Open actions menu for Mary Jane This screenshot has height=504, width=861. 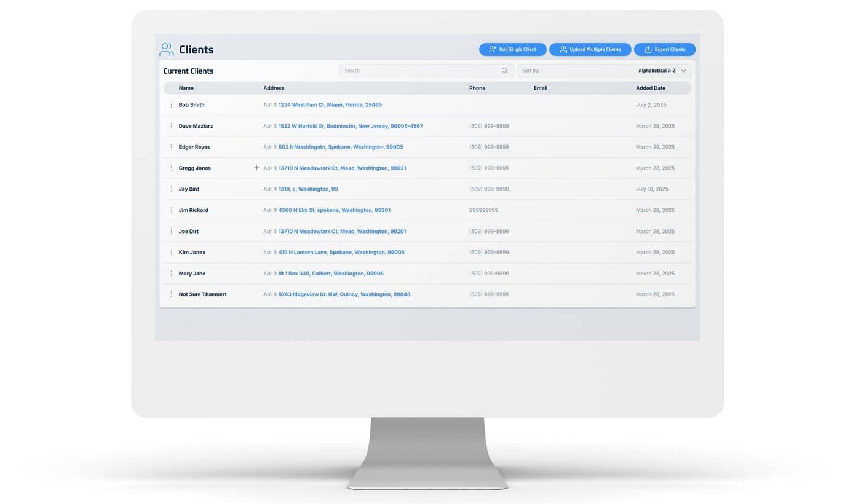pyautogui.click(x=172, y=274)
